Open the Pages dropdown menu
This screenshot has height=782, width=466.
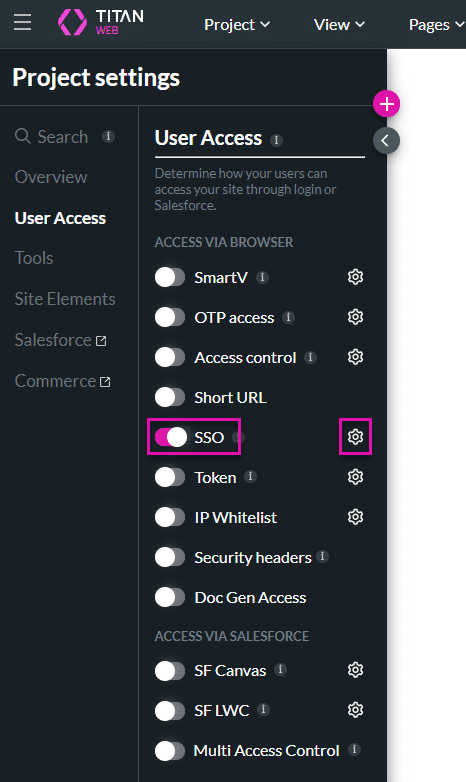(437, 24)
